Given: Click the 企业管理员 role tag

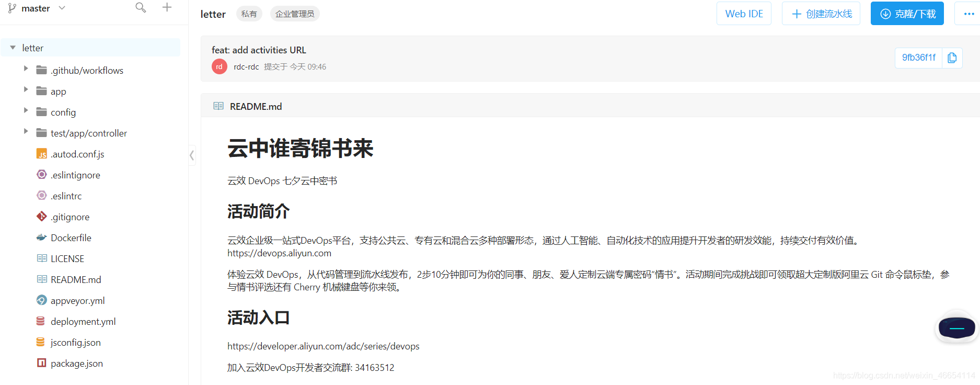Looking at the screenshot, I should pyautogui.click(x=295, y=14).
